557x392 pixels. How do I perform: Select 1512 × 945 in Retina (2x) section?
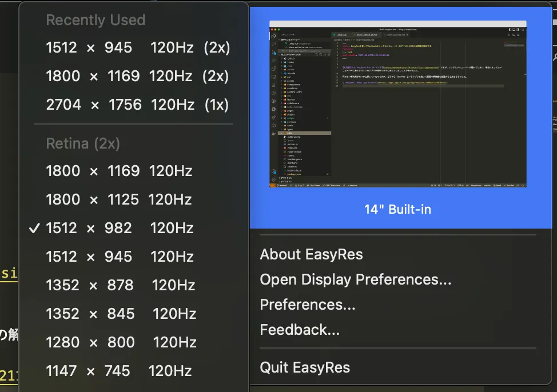tap(119, 257)
